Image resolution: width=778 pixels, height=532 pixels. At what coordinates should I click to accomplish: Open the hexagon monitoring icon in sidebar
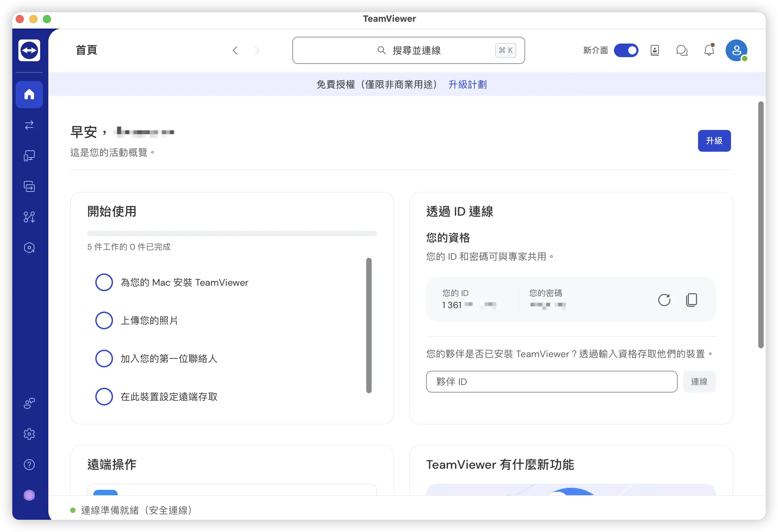(29, 248)
